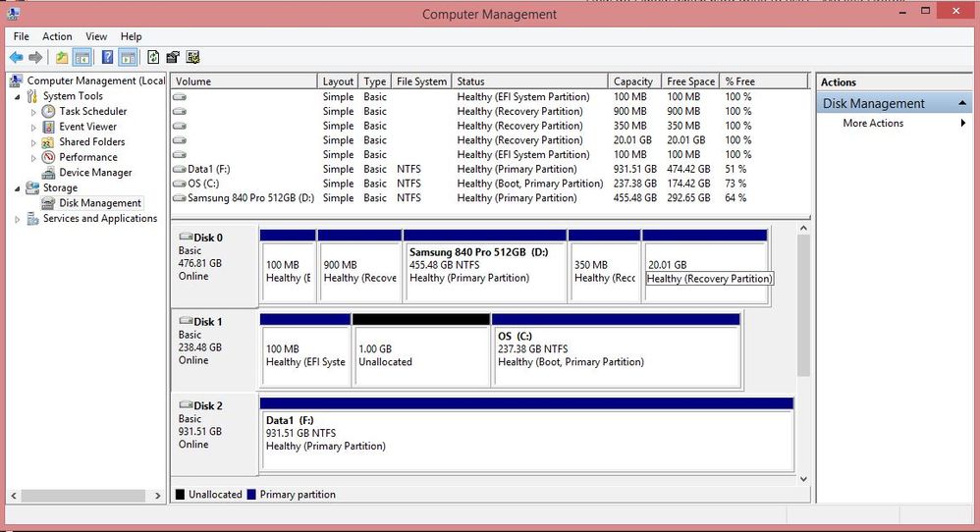The width and height of the screenshot is (980, 532).
Task: Sort by the File System column header
Action: click(421, 81)
